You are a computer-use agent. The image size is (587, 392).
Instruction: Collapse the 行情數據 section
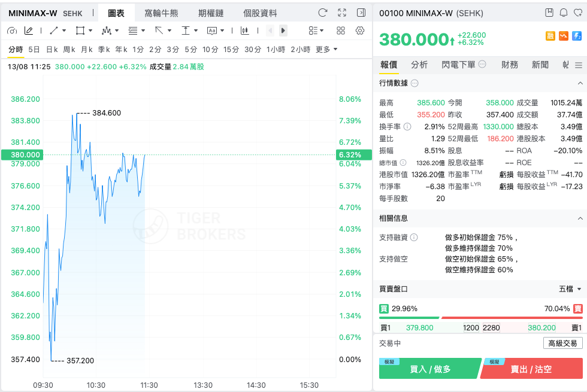tap(580, 83)
